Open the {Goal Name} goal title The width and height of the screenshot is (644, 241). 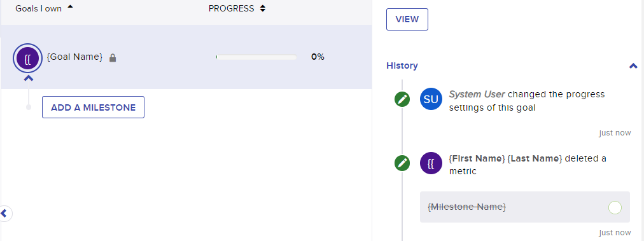pos(74,57)
